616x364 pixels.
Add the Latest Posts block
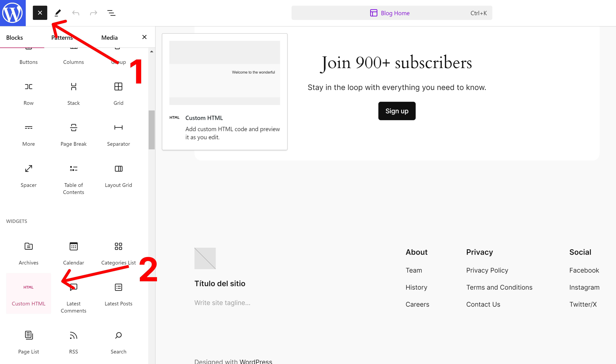(118, 294)
